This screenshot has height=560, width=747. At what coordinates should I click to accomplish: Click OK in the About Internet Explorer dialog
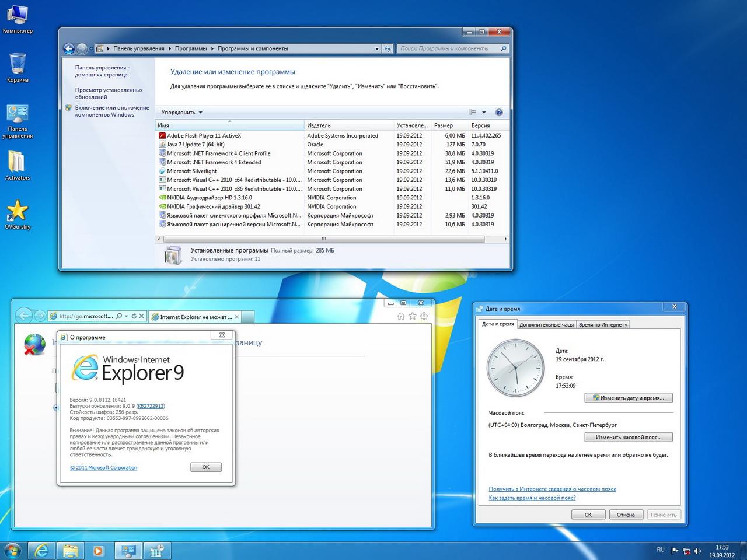pyautogui.click(x=206, y=467)
